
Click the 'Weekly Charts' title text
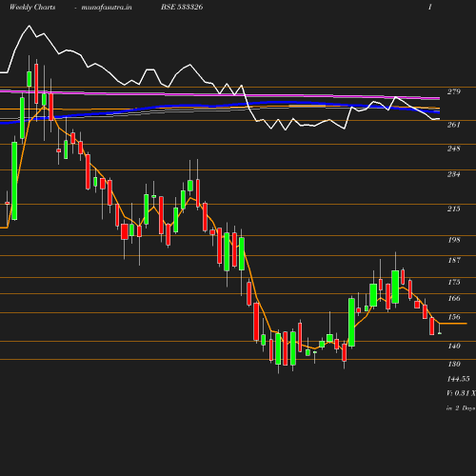pos(32,8)
